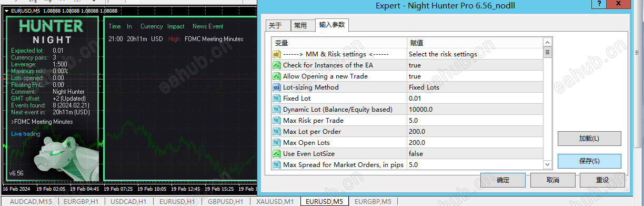
Task: Click the parameter list scrollbar thumb
Action: [x=547, y=52]
